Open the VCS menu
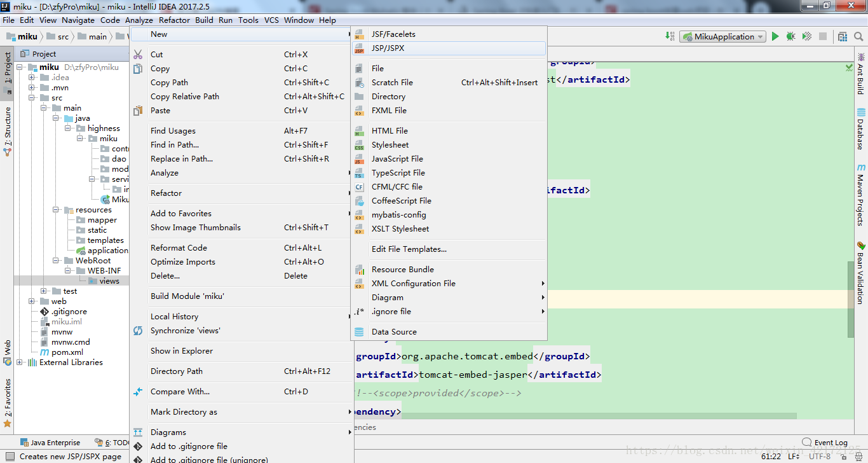This screenshot has height=463, width=868. coord(271,20)
